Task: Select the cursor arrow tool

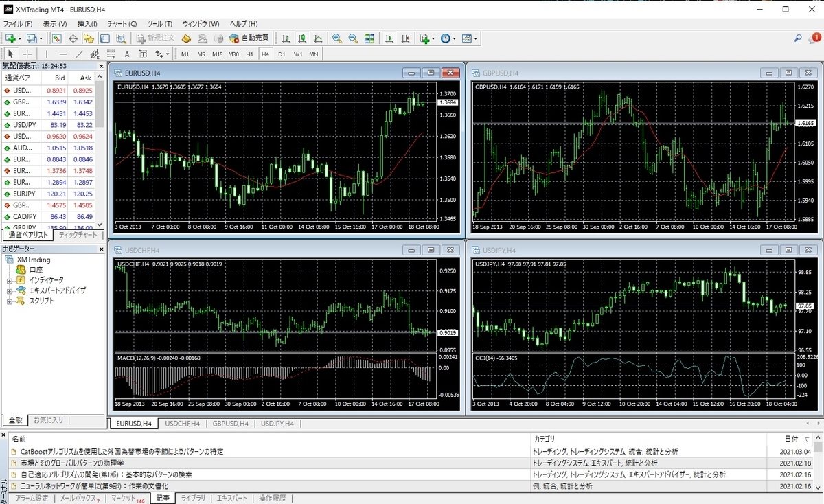Action: pyautogui.click(x=11, y=54)
